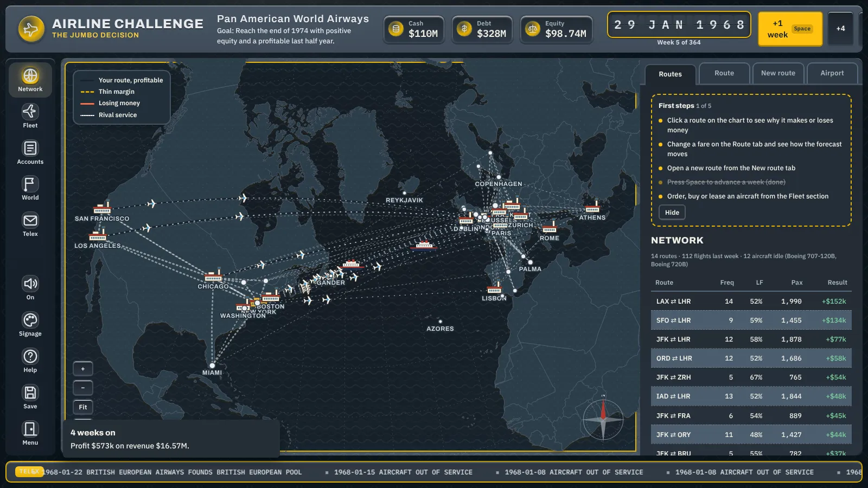Image resolution: width=868 pixels, height=488 pixels.
Task: Click the Cash coin icon
Action: (x=396, y=29)
